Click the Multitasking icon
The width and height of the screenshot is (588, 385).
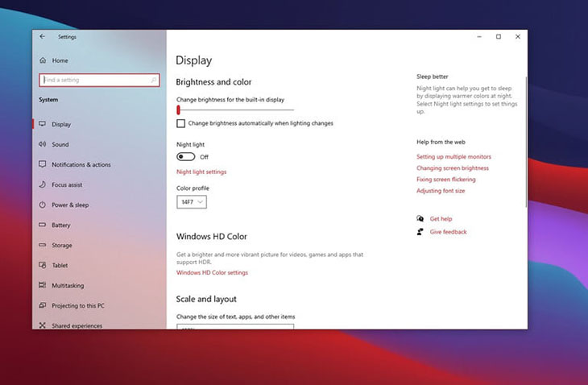(x=43, y=285)
